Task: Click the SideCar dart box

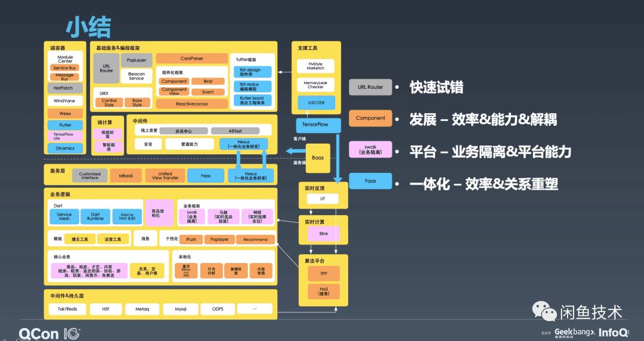Action: tap(127, 216)
